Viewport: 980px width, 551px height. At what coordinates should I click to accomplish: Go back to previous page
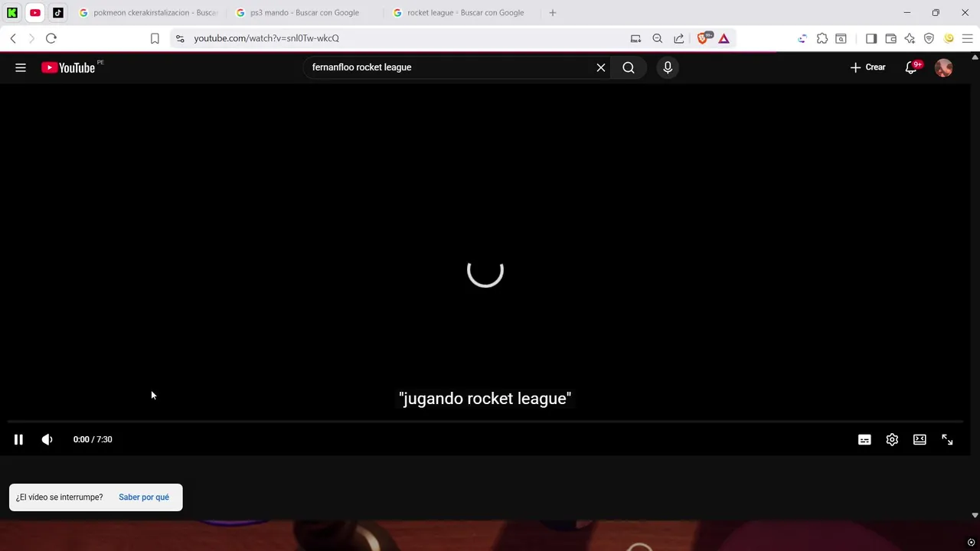(13, 38)
